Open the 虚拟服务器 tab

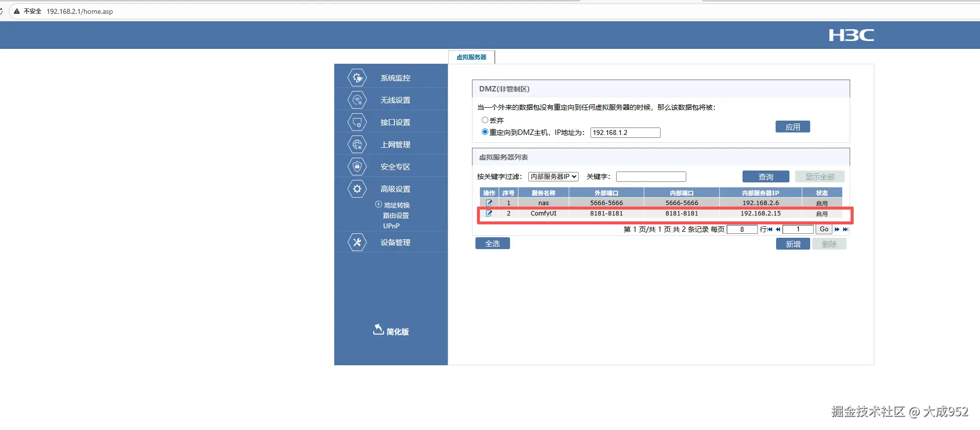(x=471, y=57)
